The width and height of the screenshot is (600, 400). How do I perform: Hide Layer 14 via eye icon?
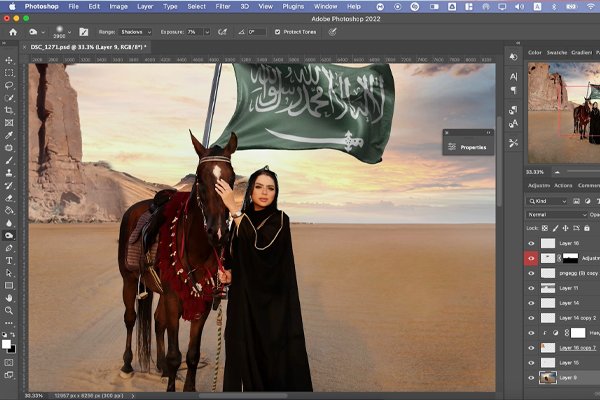pyautogui.click(x=531, y=303)
